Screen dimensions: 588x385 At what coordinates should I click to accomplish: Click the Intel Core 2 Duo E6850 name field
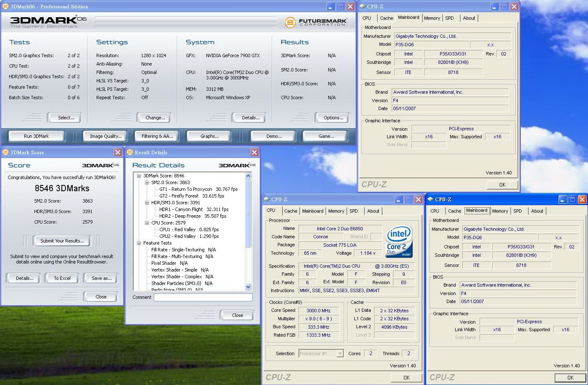pyautogui.click(x=340, y=229)
